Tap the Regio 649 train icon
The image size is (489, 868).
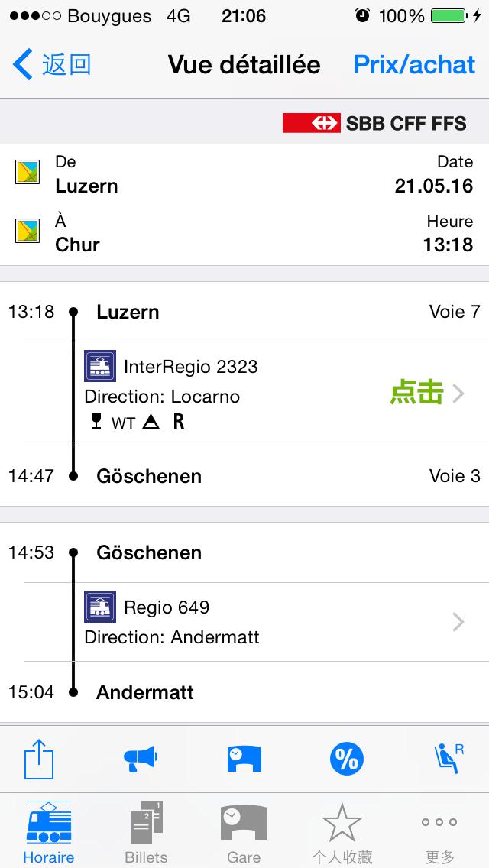[x=100, y=607]
